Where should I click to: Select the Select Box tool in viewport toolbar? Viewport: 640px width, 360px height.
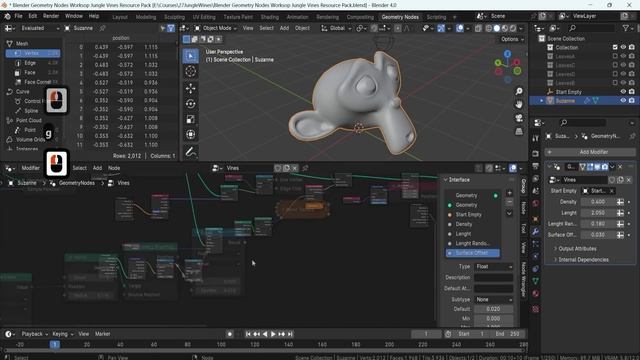[191, 56]
